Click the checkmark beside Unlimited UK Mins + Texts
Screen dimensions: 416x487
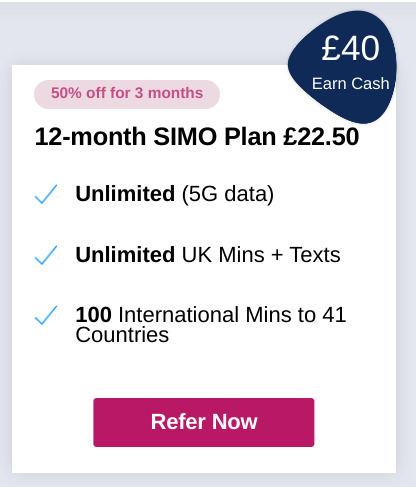coord(46,255)
